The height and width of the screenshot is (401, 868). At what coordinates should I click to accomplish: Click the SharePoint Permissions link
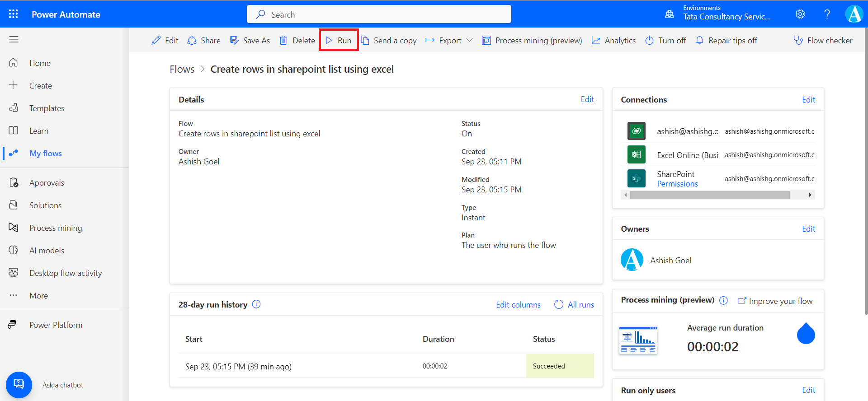click(677, 184)
